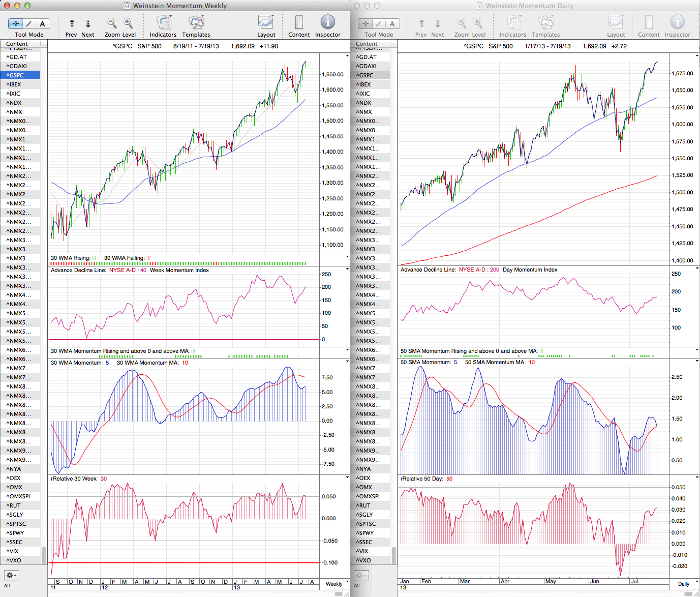
Task: Select ^VIX in Weekly window symbol list
Action: point(13,551)
